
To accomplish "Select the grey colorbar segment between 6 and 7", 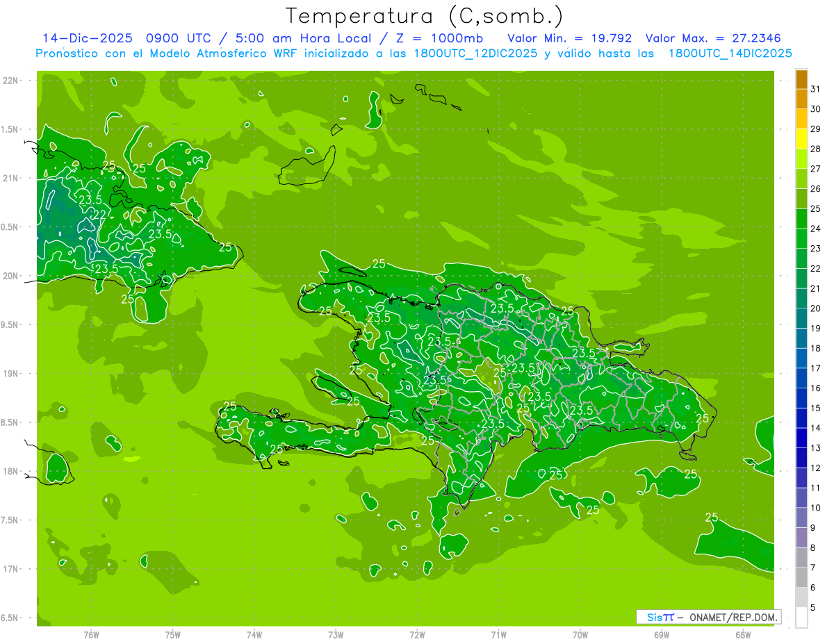I will (x=801, y=577).
